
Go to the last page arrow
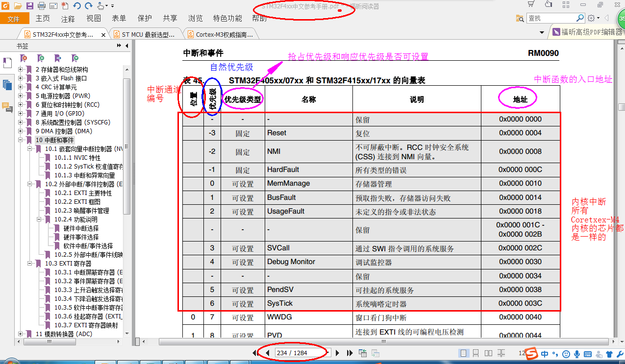pos(350,353)
